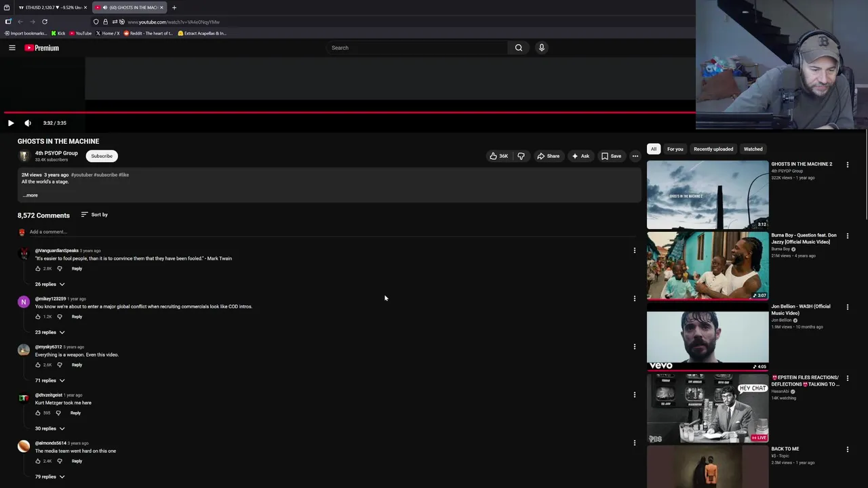Reply to the VanguardianSpeaks comment
This screenshot has height=488, width=868.
(x=77, y=268)
